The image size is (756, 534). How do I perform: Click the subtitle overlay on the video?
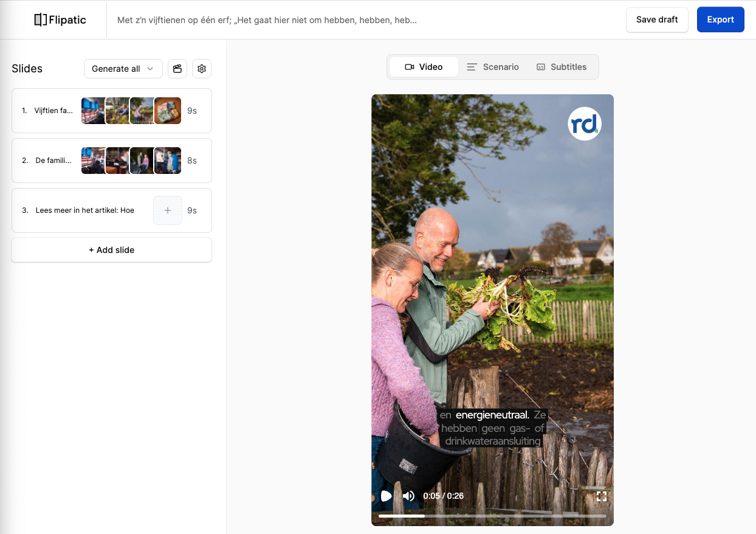492,428
